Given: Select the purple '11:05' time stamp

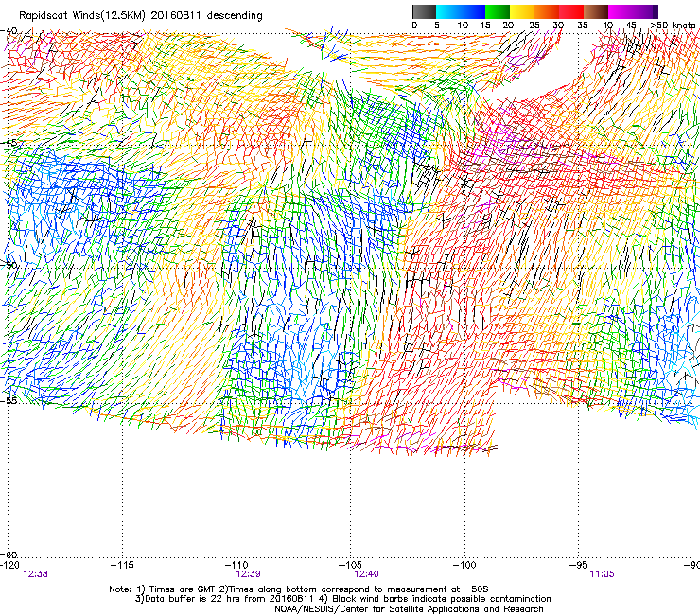Looking at the screenshot, I should coord(602,574).
